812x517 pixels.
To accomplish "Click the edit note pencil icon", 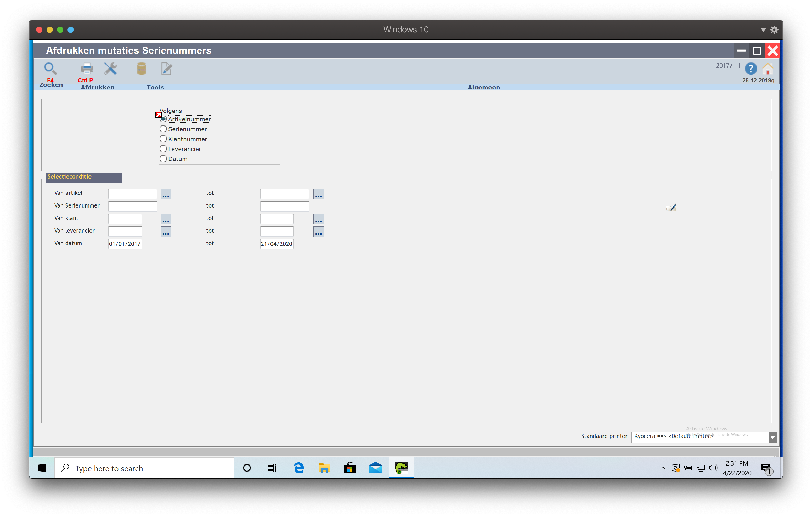I will (x=166, y=68).
